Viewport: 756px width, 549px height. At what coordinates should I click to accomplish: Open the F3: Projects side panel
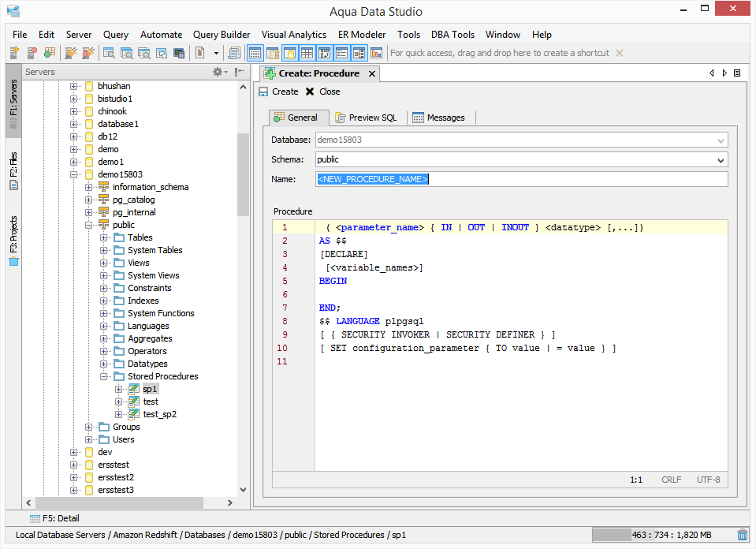13,241
